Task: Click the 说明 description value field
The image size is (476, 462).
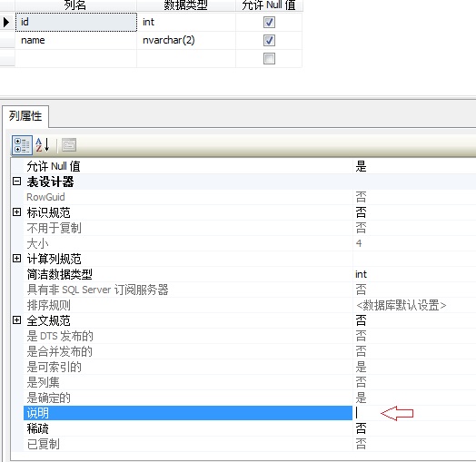Action: click(x=414, y=413)
